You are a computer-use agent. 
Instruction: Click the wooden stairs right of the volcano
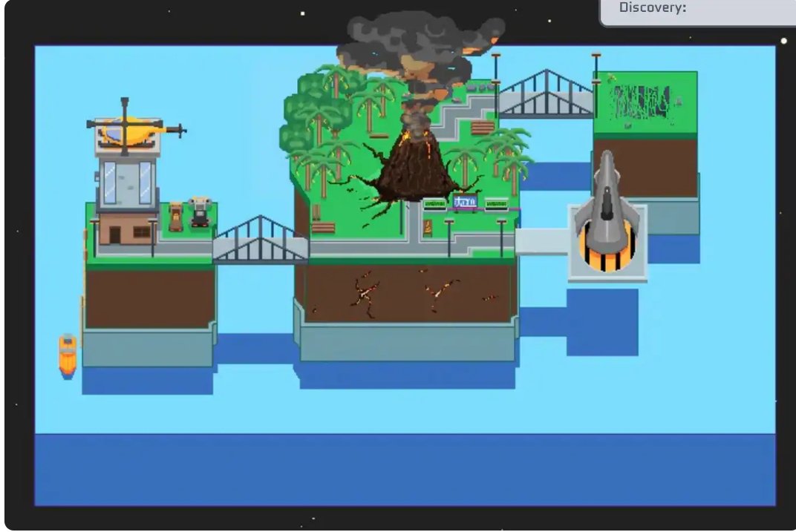[483, 128]
